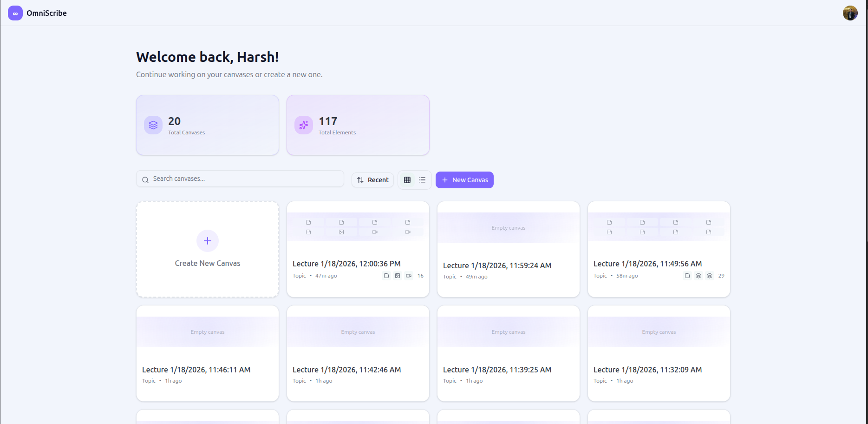This screenshot has width=868, height=424.
Task: Focus the Search canvases input field
Action: pyautogui.click(x=240, y=179)
